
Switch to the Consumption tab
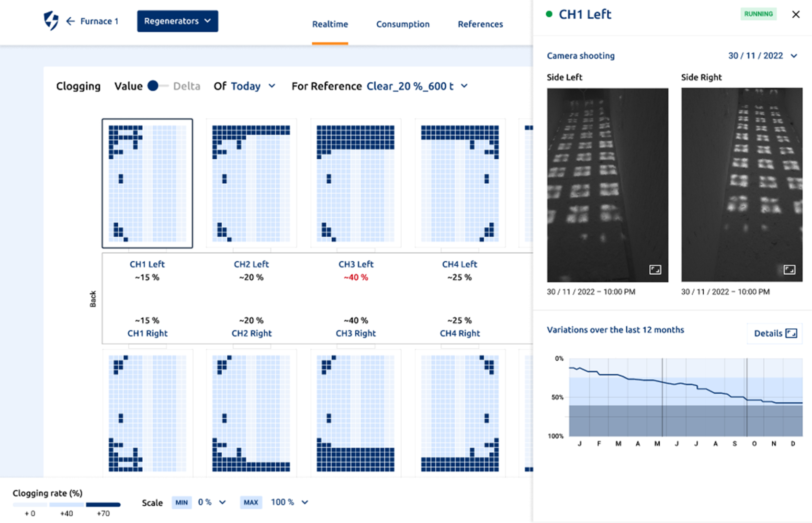pyautogui.click(x=403, y=24)
